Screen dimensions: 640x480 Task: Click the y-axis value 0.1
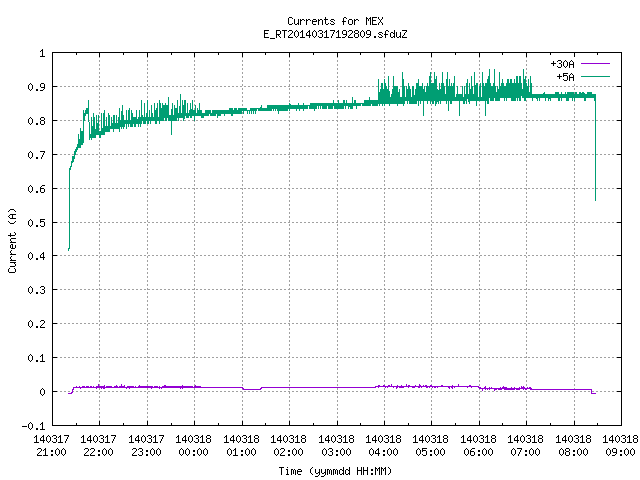pyautogui.click(x=36, y=358)
